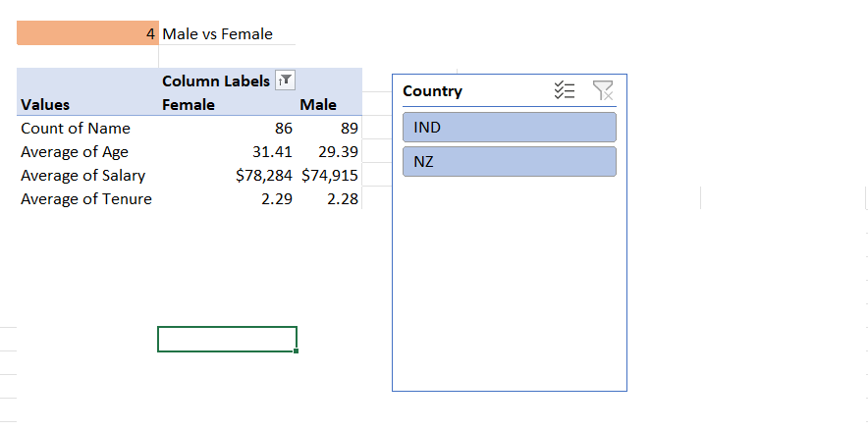Select the Male vs Female title cell
Viewport: 868px width, 431px height.
[x=218, y=34]
